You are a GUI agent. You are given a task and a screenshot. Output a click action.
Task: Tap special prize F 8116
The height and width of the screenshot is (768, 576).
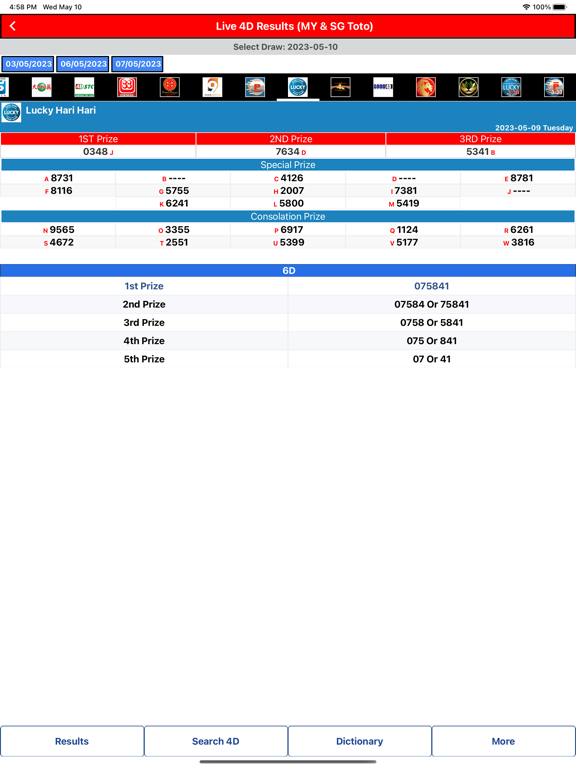click(x=58, y=191)
